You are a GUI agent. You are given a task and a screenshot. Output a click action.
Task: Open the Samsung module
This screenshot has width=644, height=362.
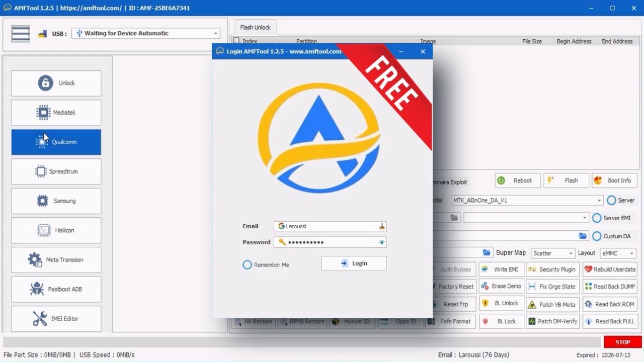[x=56, y=201]
